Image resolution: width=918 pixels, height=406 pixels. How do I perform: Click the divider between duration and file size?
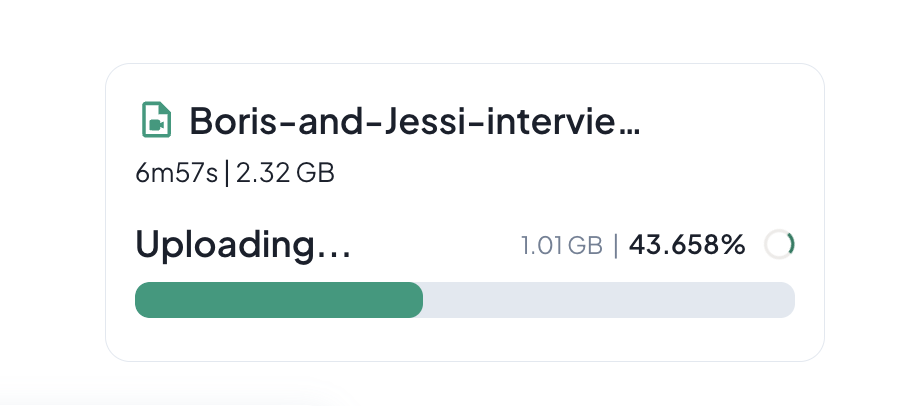pyautogui.click(x=227, y=173)
